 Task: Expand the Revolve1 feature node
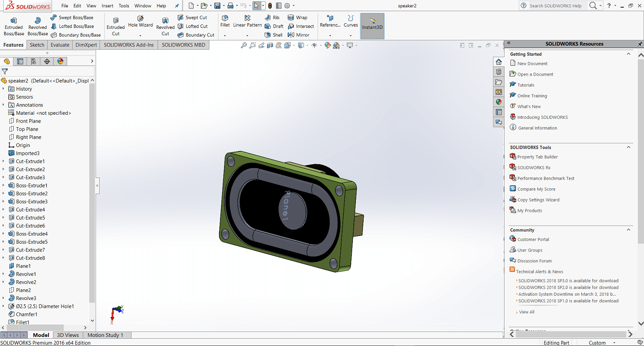click(3, 274)
